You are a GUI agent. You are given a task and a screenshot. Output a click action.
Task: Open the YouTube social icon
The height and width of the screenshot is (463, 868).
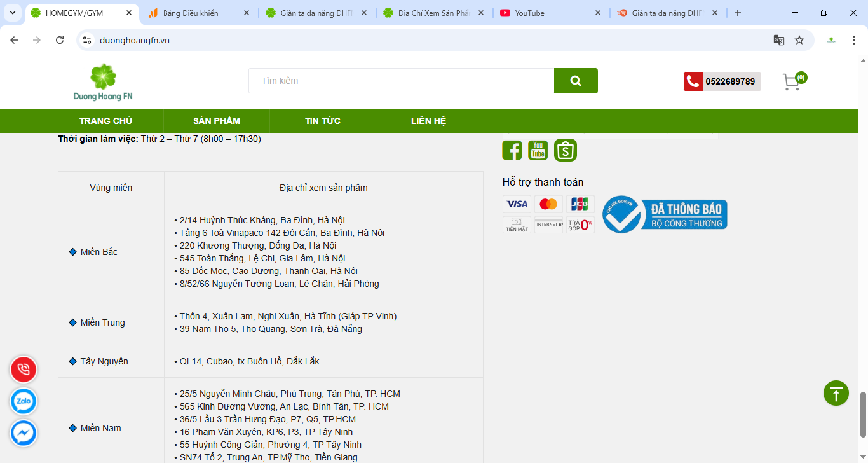(538, 150)
